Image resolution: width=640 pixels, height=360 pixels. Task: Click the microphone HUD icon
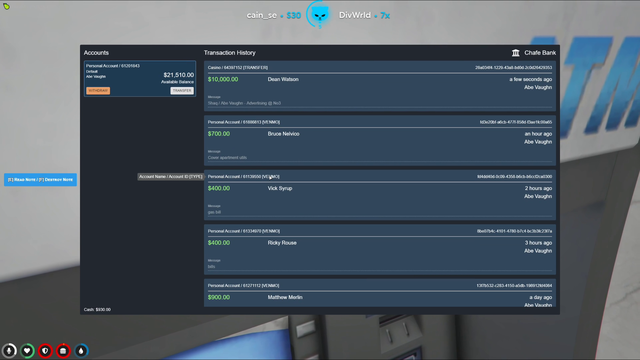[x=9, y=351]
